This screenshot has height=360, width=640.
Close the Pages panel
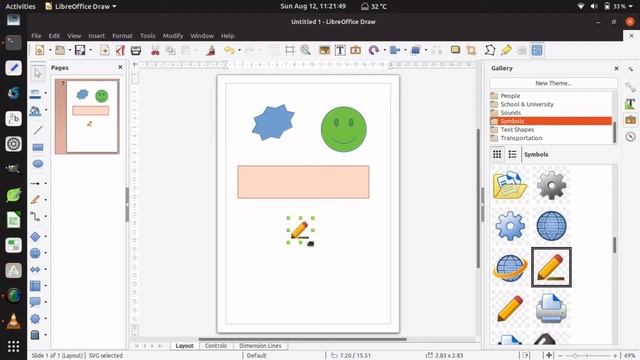[x=120, y=67]
